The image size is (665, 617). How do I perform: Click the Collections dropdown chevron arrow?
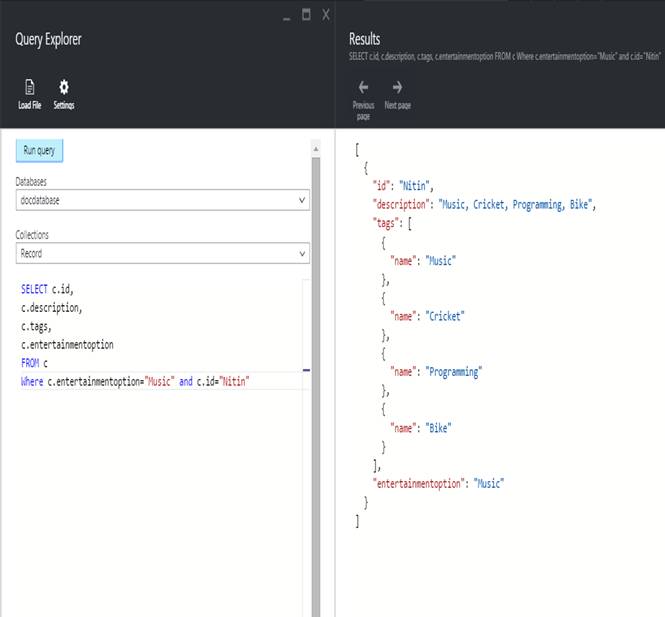[x=303, y=254]
